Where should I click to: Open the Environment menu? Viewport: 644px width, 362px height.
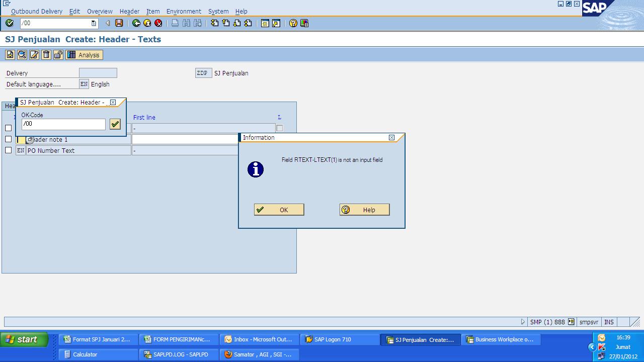coord(184,11)
